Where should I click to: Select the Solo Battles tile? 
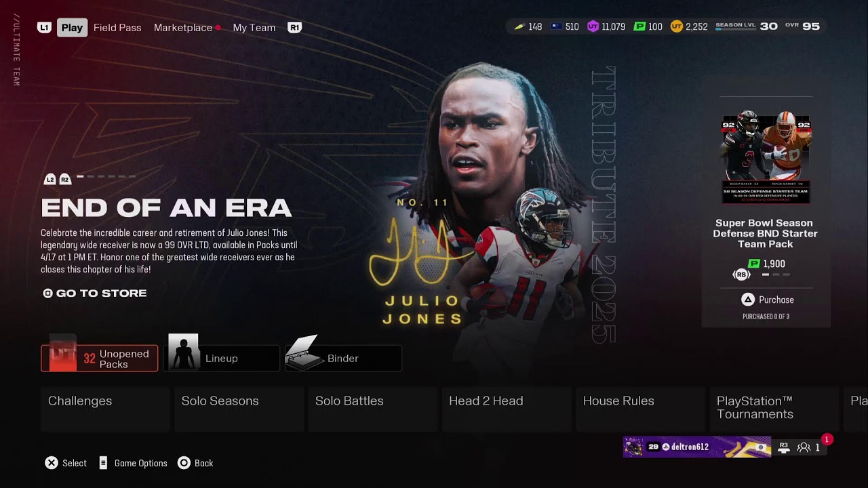[x=372, y=409]
